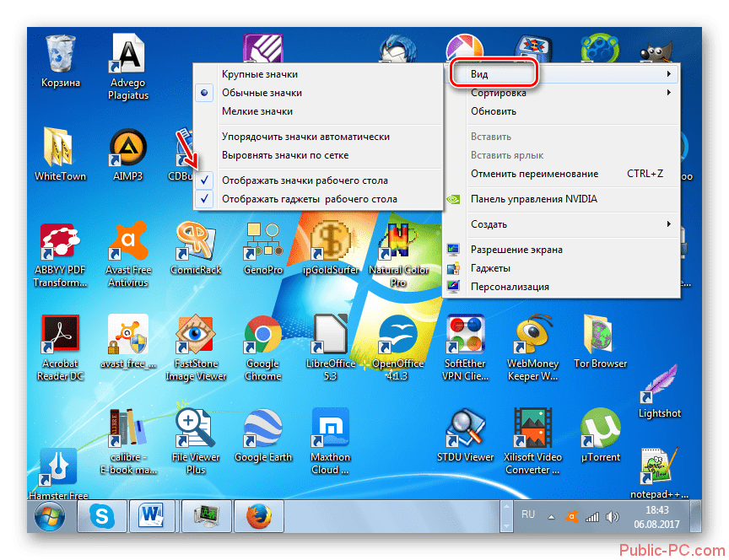
Task: Select the WhiteTown folder icon
Action: (60, 154)
